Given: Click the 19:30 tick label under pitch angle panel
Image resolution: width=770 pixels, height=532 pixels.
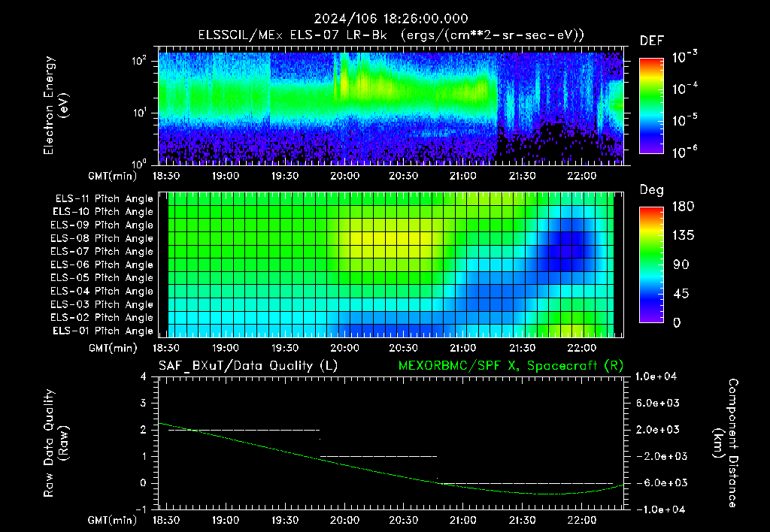Looking at the screenshot, I should [285, 348].
